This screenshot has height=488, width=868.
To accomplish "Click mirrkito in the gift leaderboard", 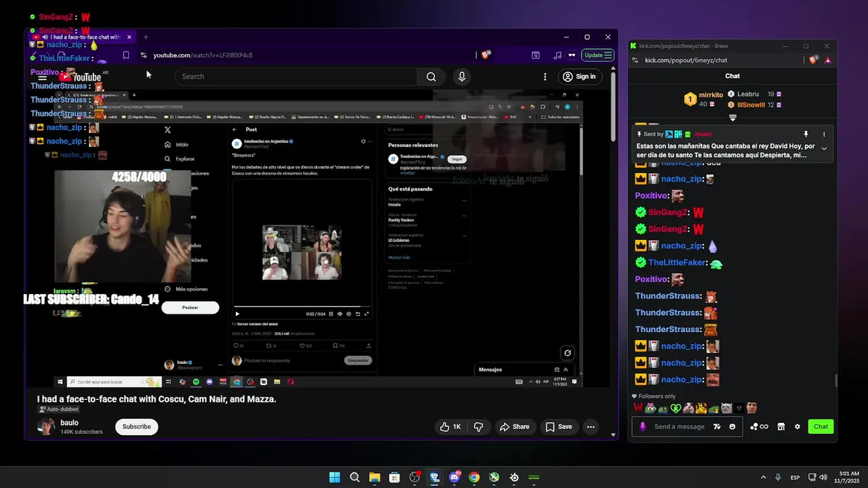I will 711,95.
